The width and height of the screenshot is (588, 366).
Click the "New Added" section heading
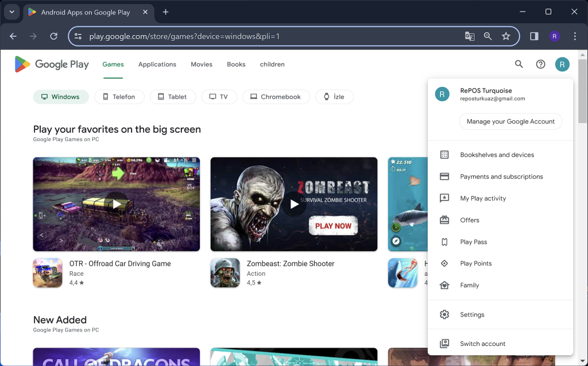[x=60, y=320]
